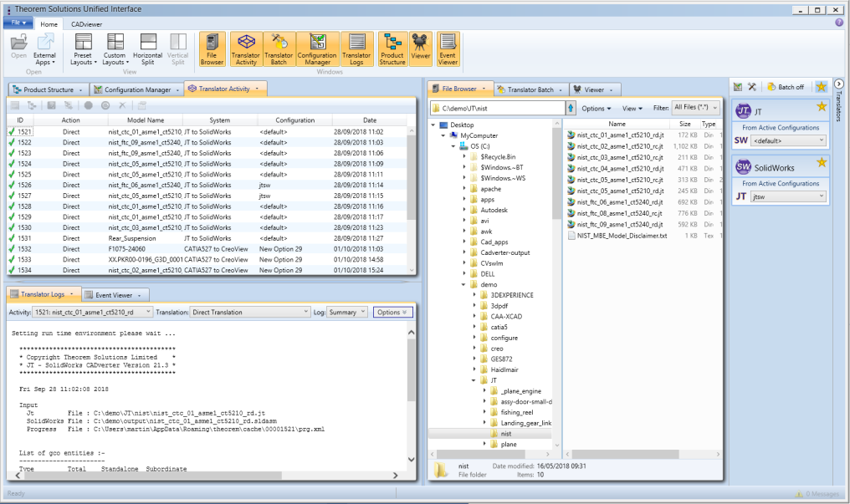
Task: Sort file list by Size column
Action: click(x=685, y=124)
